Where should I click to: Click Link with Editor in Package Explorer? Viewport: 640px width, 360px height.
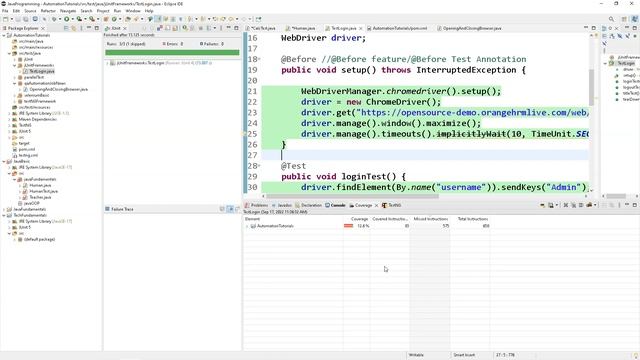(x=73, y=28)
